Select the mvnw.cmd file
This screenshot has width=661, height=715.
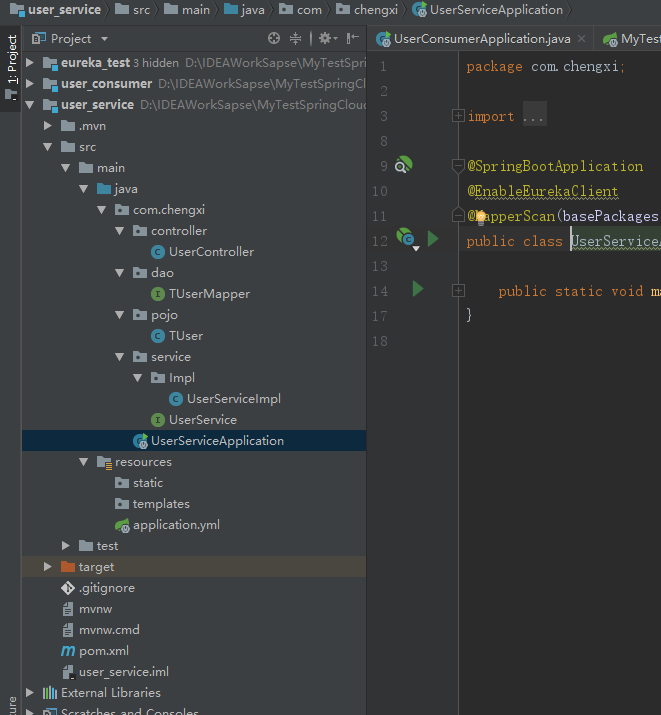click(100, 630)
